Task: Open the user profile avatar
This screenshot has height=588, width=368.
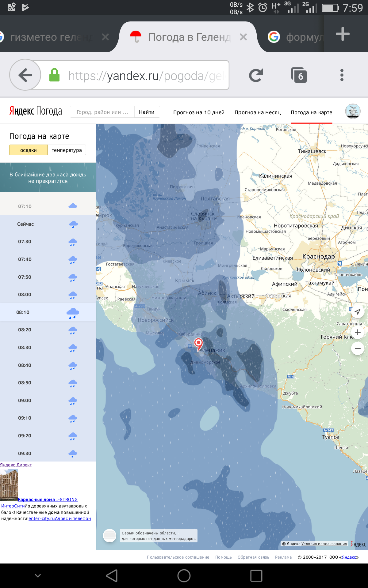Action: 353,111
